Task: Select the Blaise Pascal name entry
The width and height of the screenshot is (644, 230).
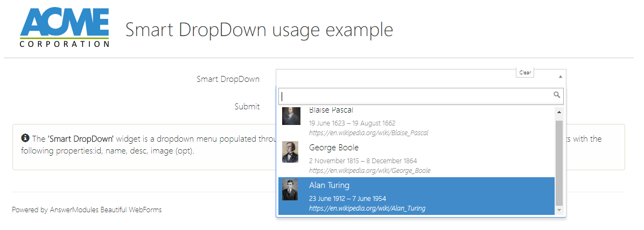Action: pos(331,110)
